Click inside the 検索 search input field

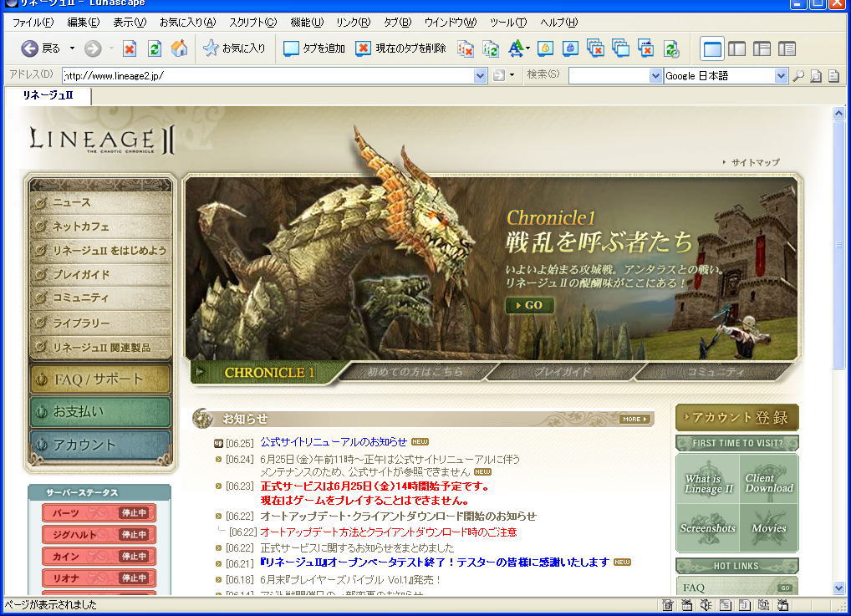click(609, 76)
